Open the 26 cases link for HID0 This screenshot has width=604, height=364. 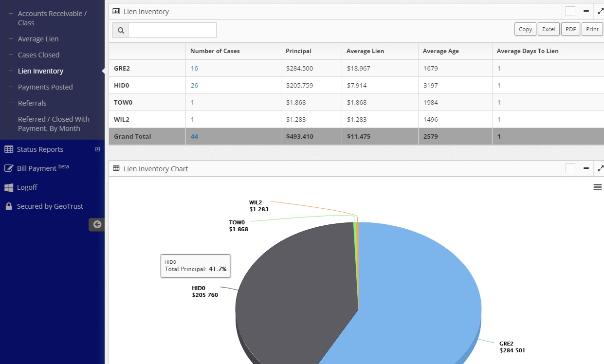(194, 86)
